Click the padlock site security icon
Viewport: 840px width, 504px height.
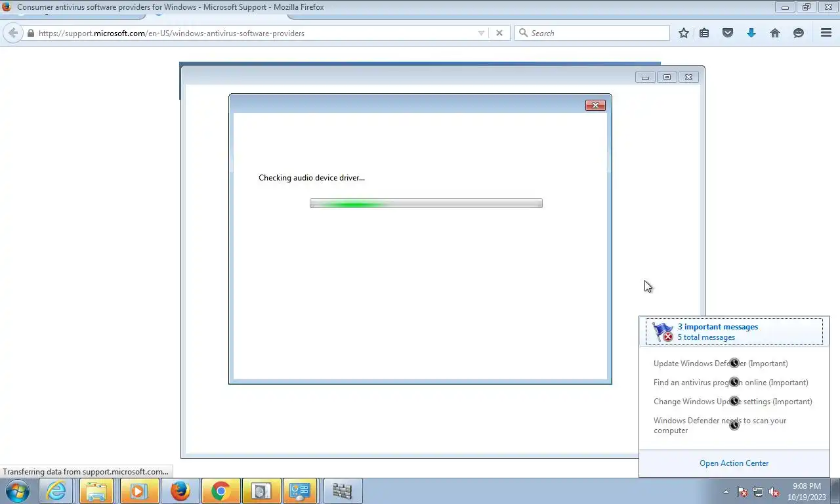pyautogui.click(x=30, y=33)
